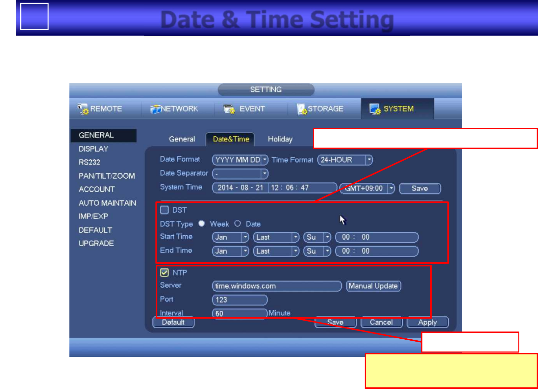Screen dimensions: 554x392
Task: Open the Date Format dropdown
Action: point(264,160)
